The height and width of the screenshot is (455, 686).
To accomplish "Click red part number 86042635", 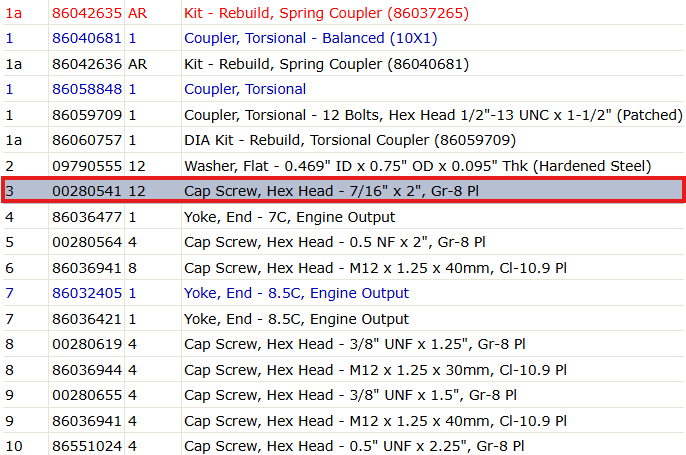I will [x=87, y=13].
